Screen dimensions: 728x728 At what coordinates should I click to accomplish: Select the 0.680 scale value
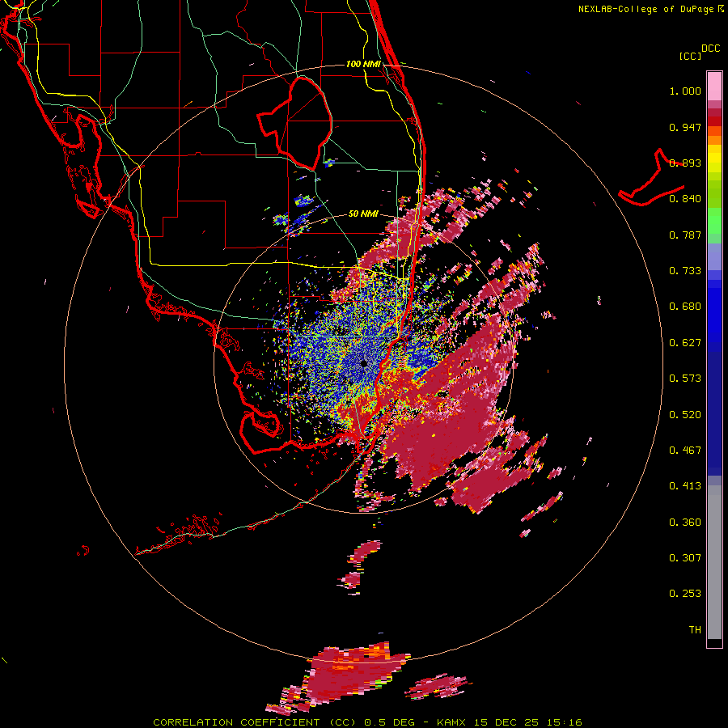(685, 307)
